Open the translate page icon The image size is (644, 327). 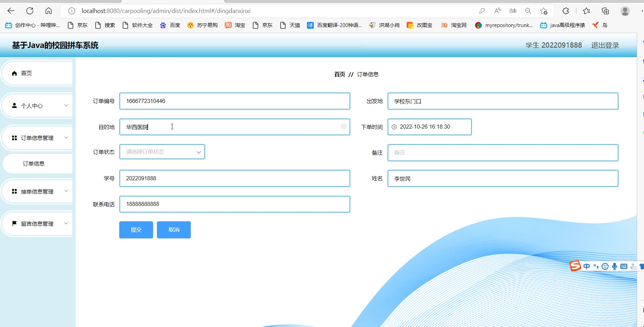click(x=513, y=11)
